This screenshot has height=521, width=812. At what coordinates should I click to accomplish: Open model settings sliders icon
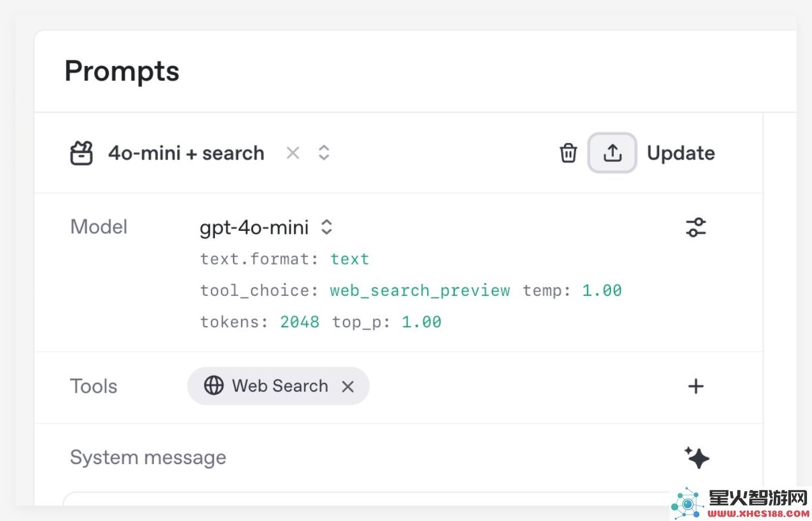696,227
